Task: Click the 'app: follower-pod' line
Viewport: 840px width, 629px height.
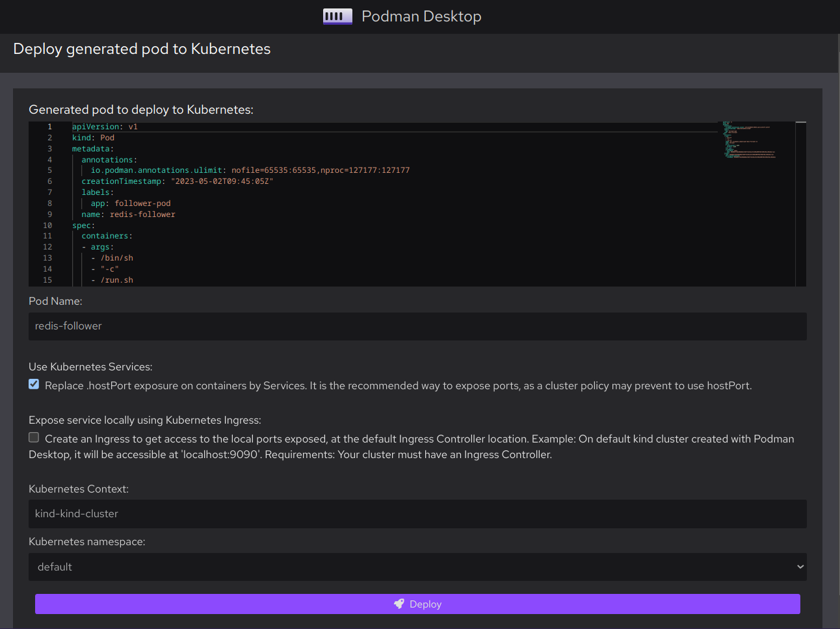Action: (131, 203)
